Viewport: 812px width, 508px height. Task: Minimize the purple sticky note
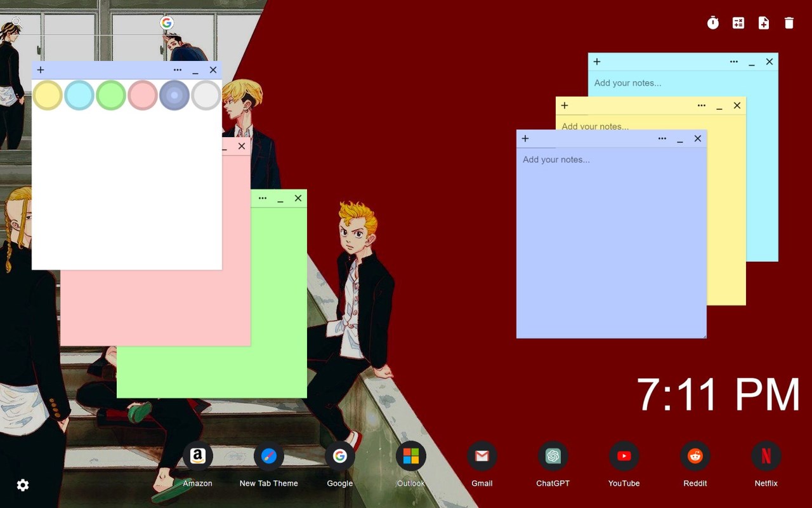tap(680, 140)
